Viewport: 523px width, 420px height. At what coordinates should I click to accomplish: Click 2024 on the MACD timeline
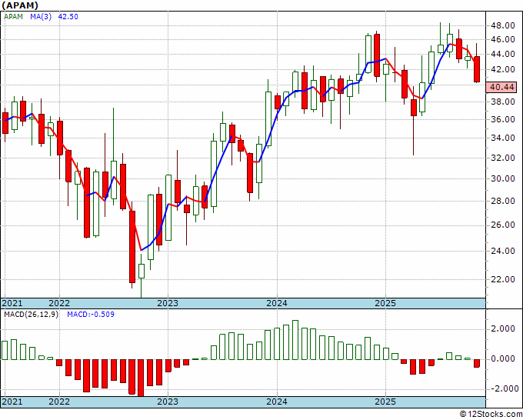pos(277,402)
